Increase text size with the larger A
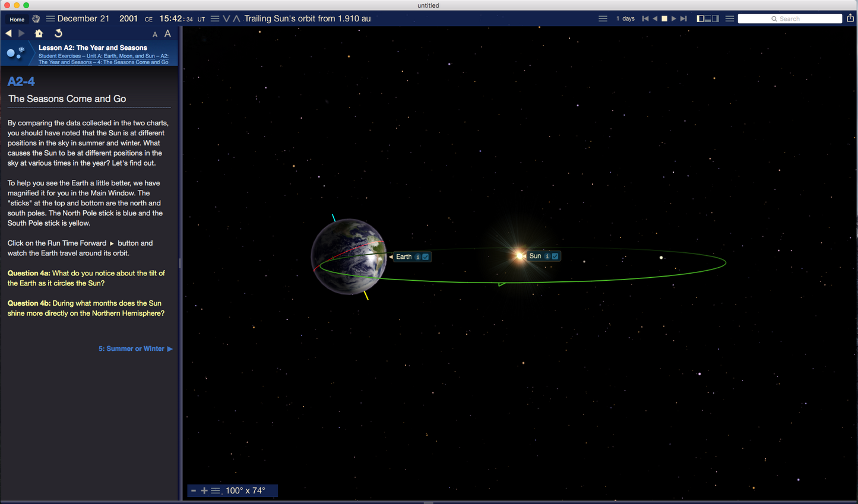858x504 pixels. (x=167, y=34)
